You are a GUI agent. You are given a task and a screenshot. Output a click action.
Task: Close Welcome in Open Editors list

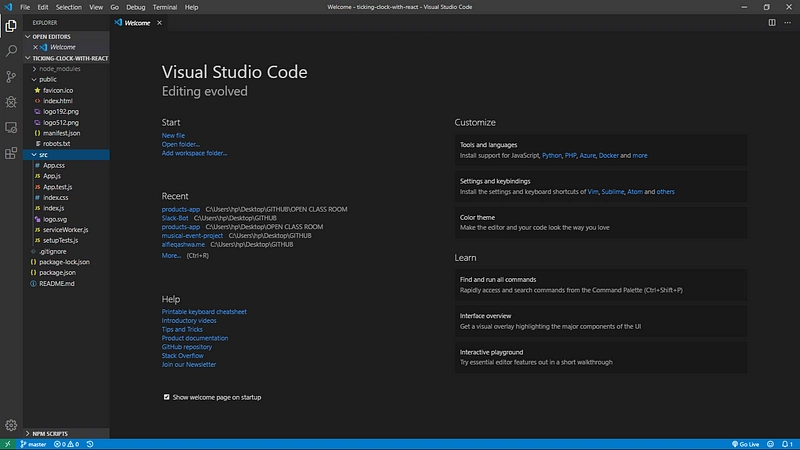[x=35, y=47]
